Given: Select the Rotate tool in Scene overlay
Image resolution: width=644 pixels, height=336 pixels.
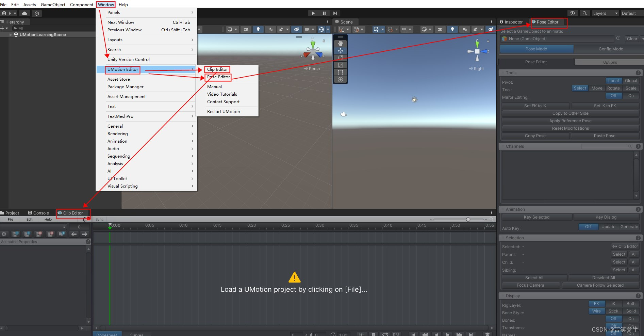Looking at the screenshot, I should click(x=340, y=58).
